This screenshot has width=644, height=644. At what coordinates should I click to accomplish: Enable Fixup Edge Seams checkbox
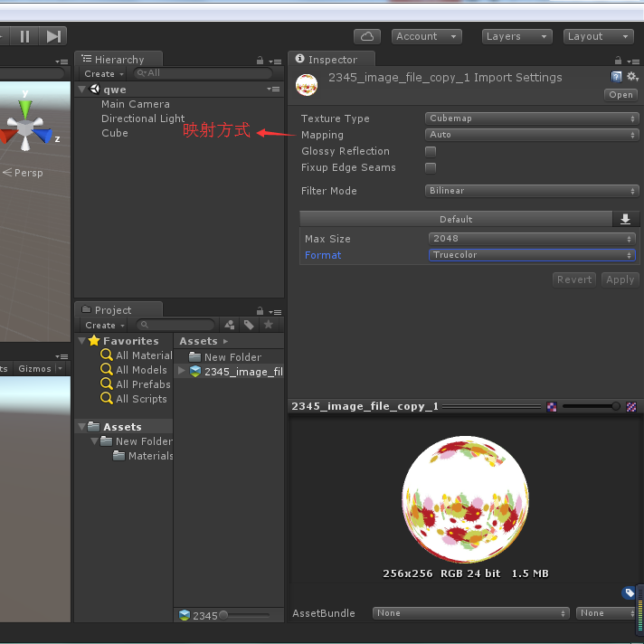(431, 167)
